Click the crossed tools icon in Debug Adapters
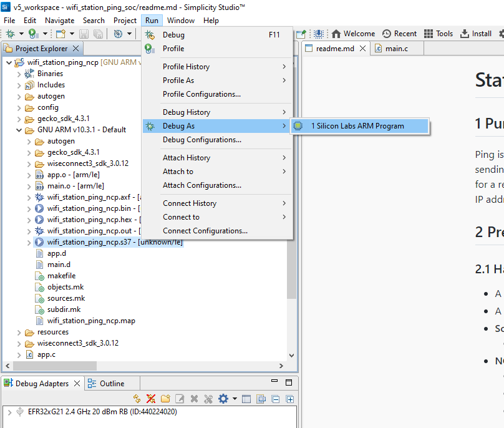 pyautogui.click(x=208, y=399)
